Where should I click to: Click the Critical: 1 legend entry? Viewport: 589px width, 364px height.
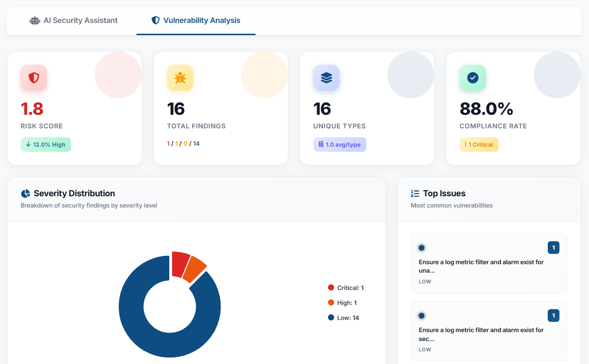point(346,288)
